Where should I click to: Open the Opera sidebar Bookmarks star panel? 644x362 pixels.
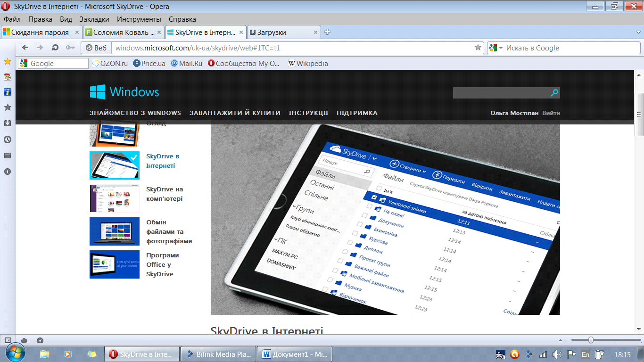click(8, 62)
